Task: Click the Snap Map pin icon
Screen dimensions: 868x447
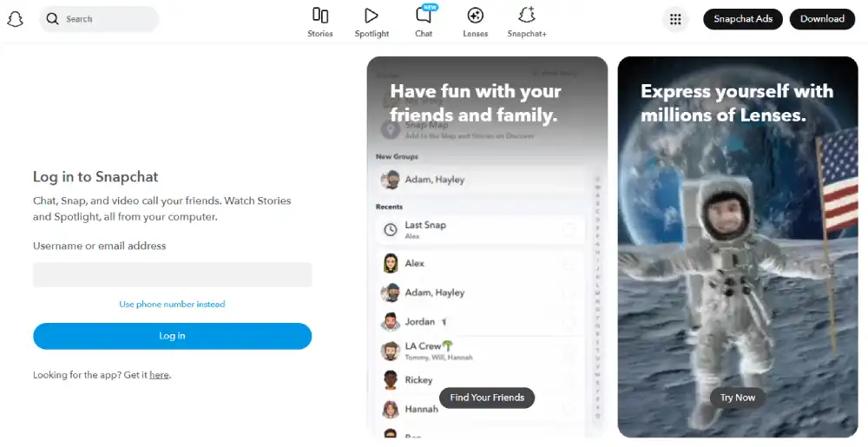Action: 391,130
